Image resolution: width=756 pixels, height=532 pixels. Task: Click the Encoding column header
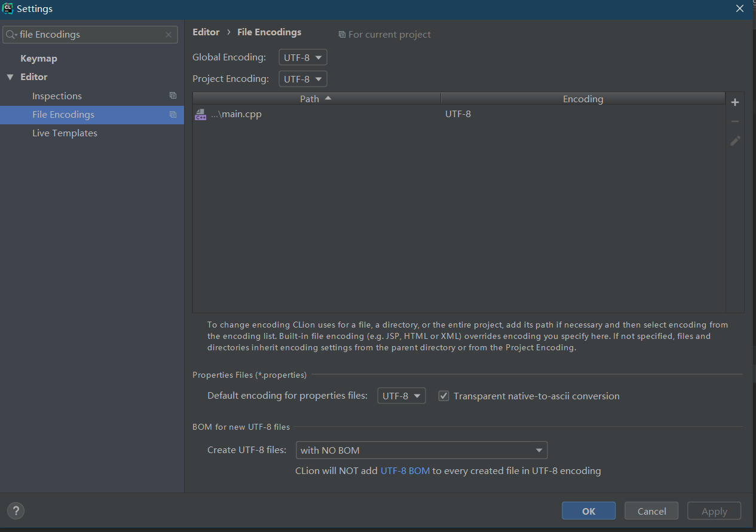tap(583, 99)
